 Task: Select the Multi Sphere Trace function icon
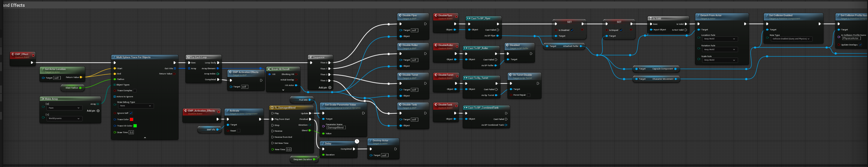[114, 57]
